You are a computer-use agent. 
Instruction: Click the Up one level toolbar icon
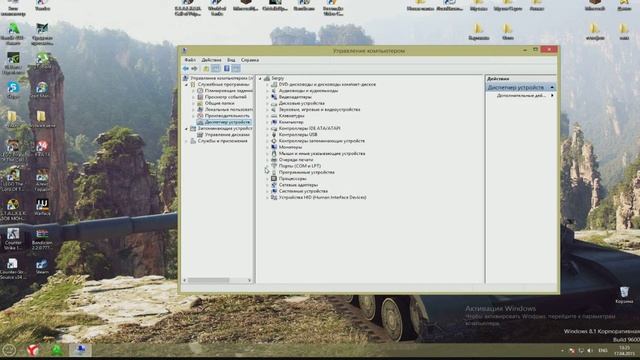click(x=206, y=69)
